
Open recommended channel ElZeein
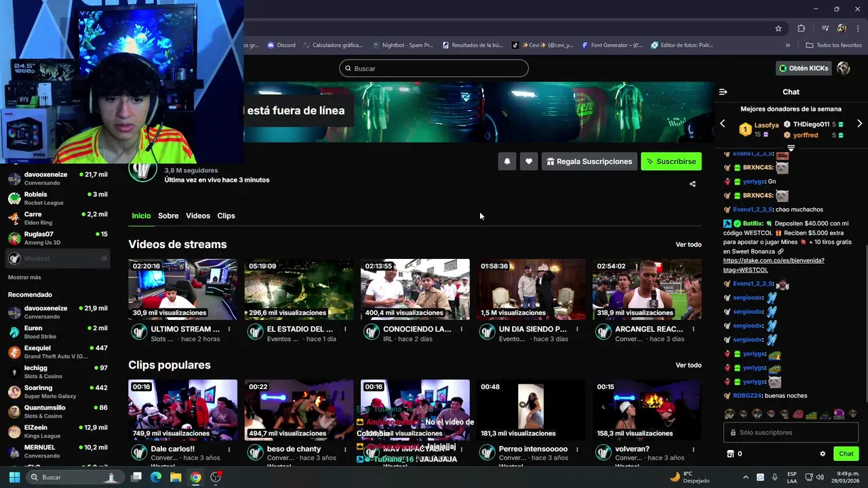click(58, 431)
